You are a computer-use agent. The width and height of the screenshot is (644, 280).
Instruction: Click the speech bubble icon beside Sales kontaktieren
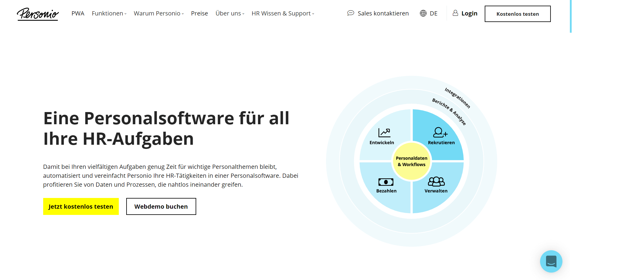(351, 13)
